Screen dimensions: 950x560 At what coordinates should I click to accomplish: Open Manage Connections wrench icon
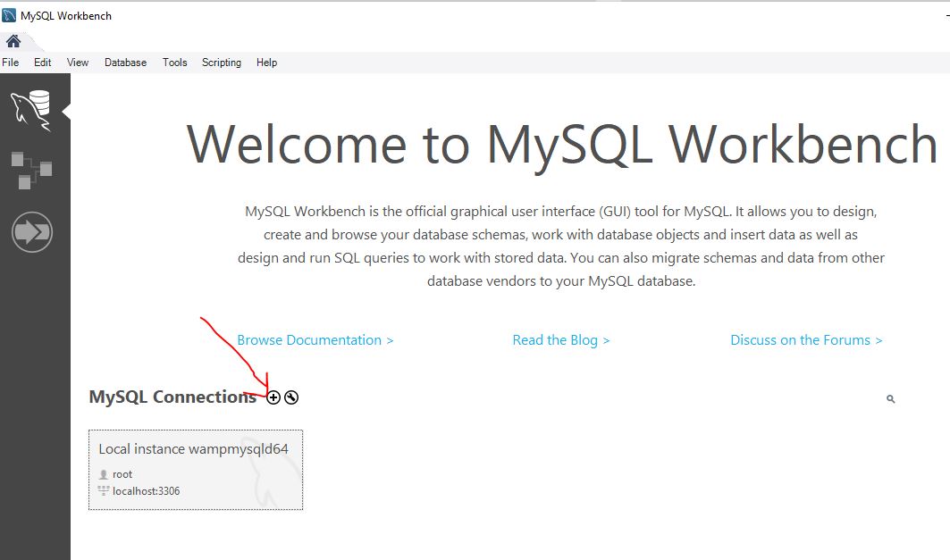click(x=291, y=397)
